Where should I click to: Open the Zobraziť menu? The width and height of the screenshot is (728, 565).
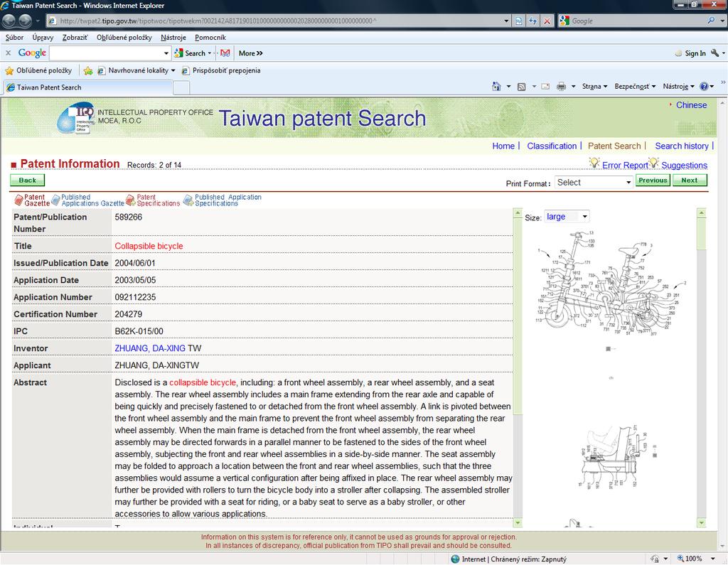coord(75,38)
